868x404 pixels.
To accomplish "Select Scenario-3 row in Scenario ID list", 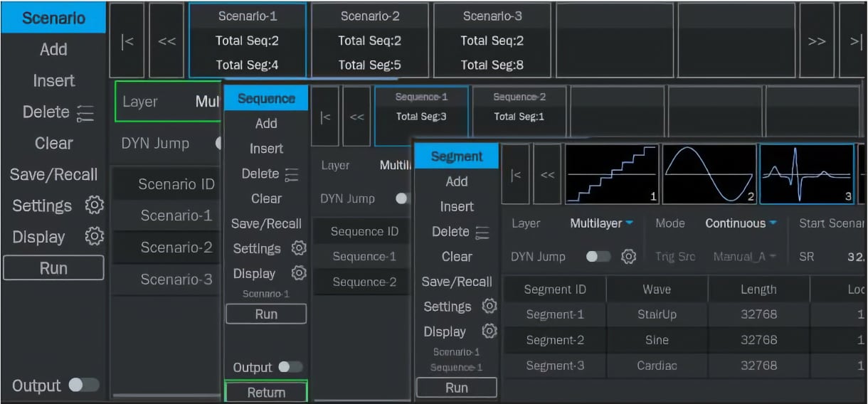I will 166,280.
